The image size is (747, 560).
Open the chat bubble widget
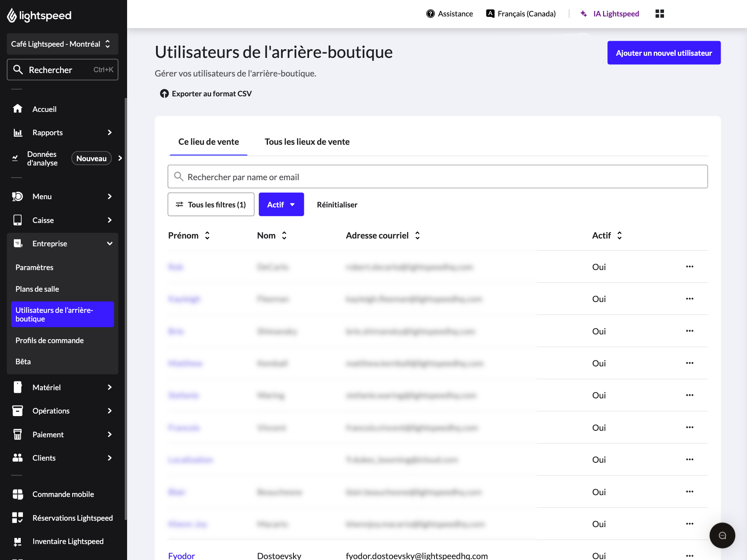722,535
